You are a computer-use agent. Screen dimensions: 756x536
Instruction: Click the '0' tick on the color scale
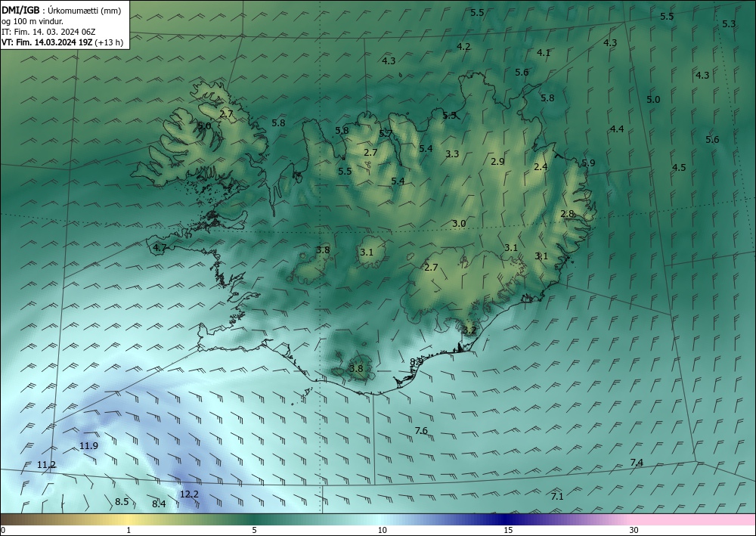coord(3,531)
